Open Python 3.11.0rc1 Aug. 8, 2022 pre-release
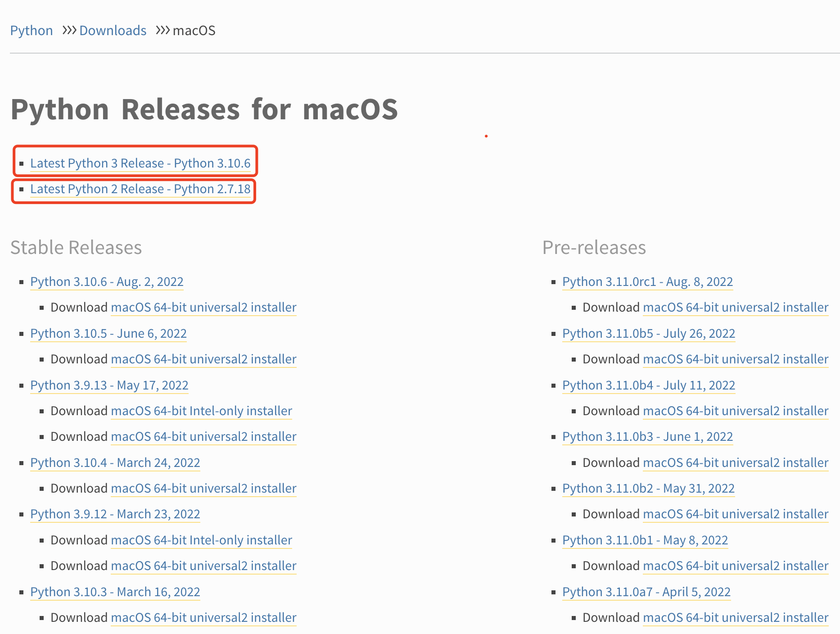Image resolution: width=840 pixels, height=634 pixels. click(647, 282)
